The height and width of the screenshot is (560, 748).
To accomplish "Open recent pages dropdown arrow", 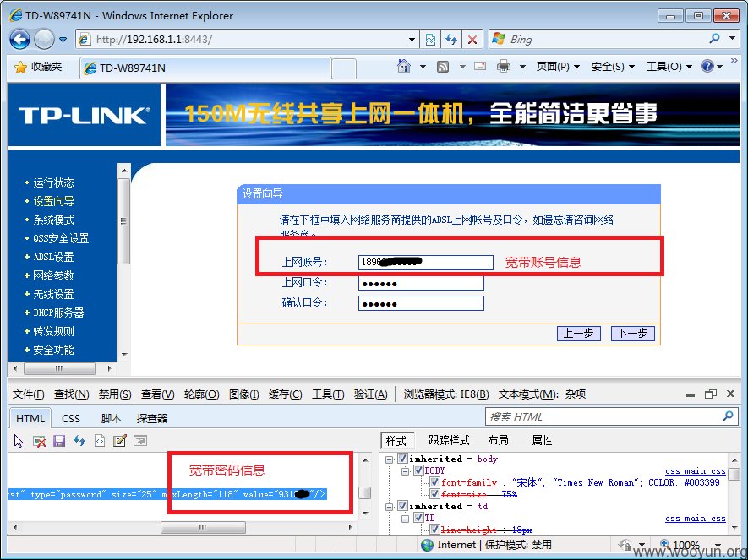I will [63, 40].
